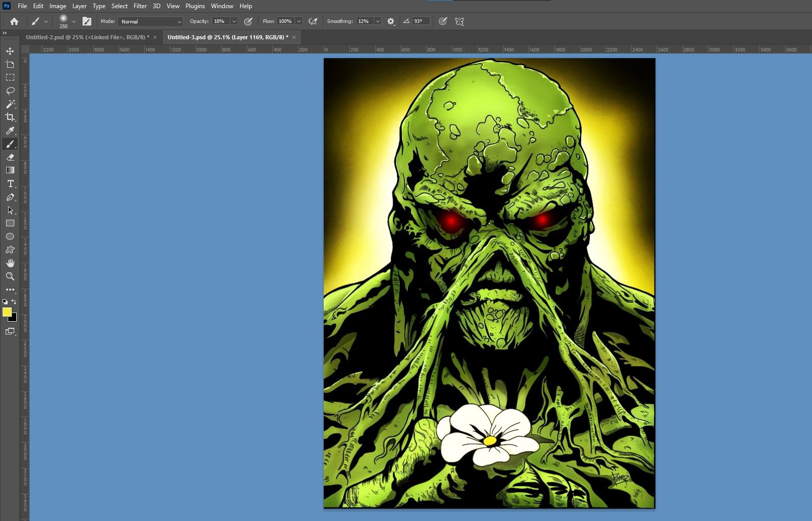Open the Edit menu

coord(38,6)
